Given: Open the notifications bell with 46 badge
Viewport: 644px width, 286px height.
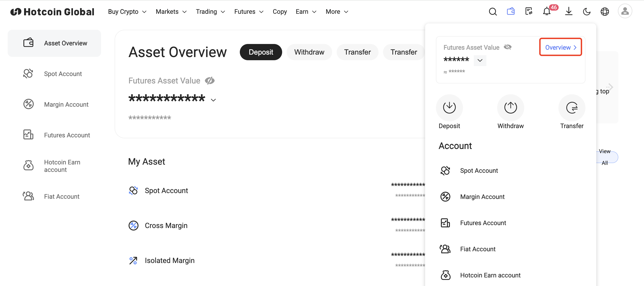Looking at the screenshot, I should tap(547, 12).
